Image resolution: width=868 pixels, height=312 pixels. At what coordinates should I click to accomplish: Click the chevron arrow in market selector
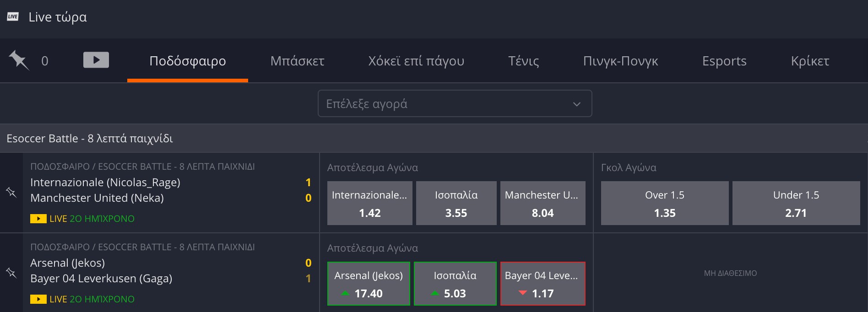pos(576,104)
